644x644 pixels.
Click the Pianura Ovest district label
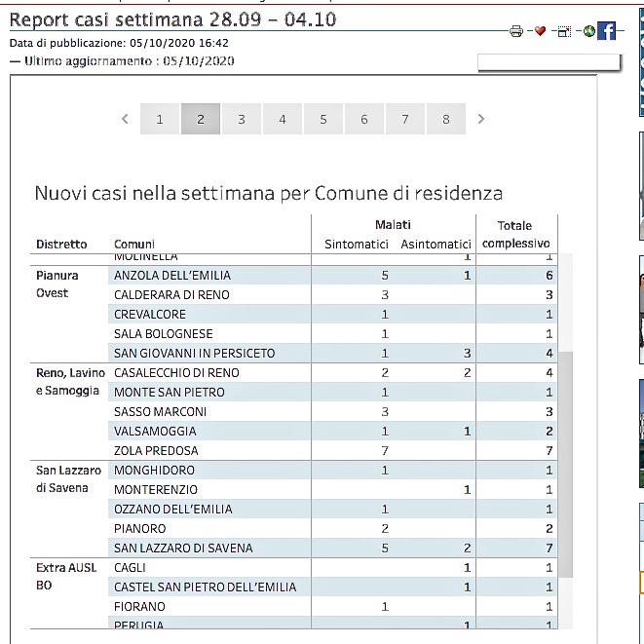(57, 284)
